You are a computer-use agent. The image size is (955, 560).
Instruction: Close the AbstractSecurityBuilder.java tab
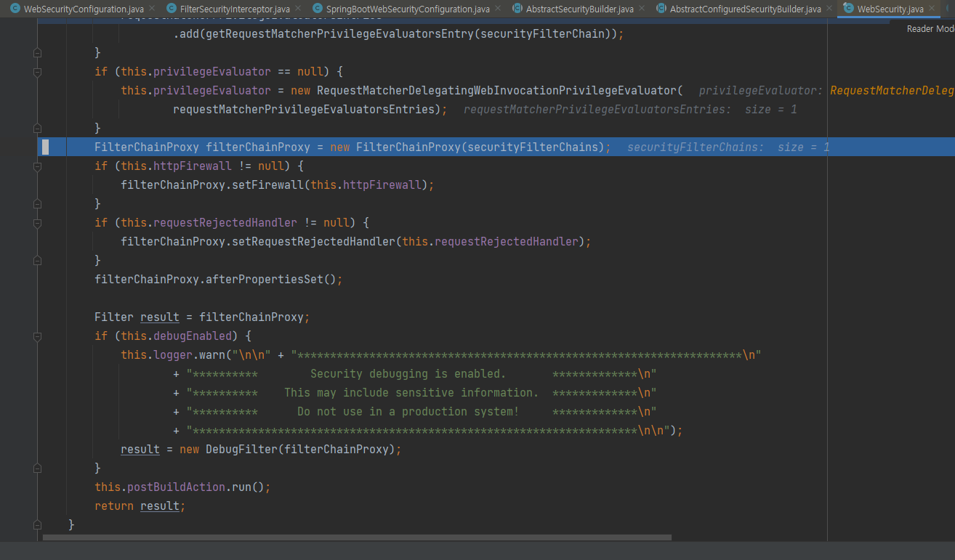pyautogui.click(x=640, y=9)
